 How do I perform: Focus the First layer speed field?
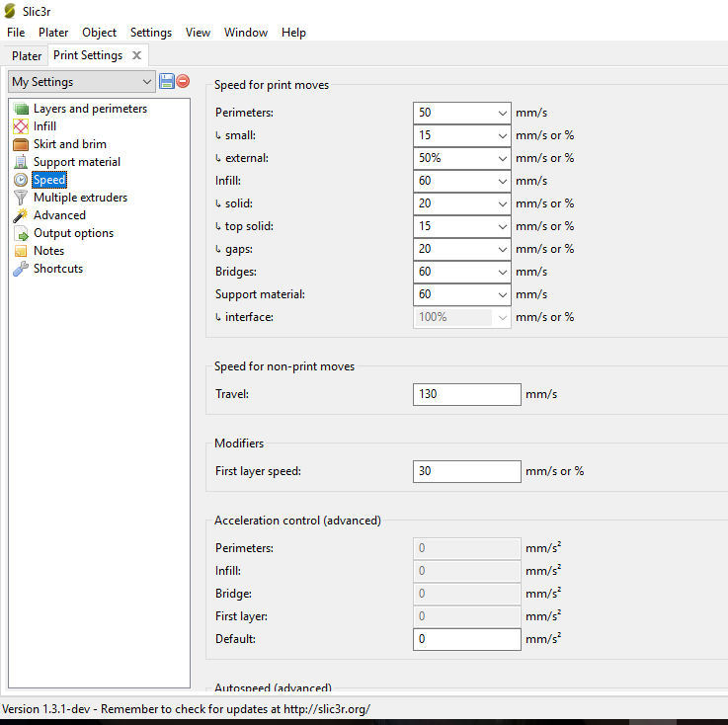click(x=466, y=471)
